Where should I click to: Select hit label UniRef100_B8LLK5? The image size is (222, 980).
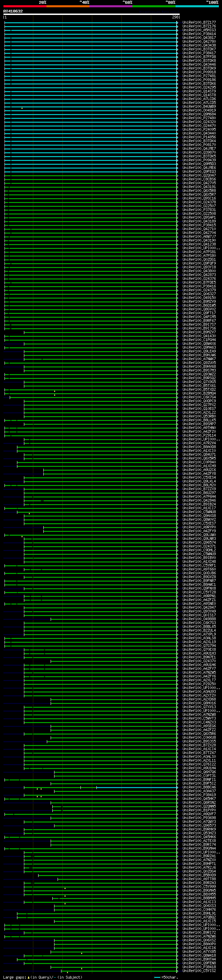[199, 420]
